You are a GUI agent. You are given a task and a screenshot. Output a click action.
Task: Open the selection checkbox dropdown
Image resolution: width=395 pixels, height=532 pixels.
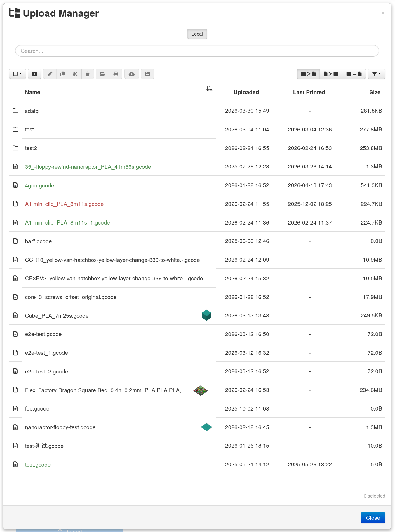(18, 74)
